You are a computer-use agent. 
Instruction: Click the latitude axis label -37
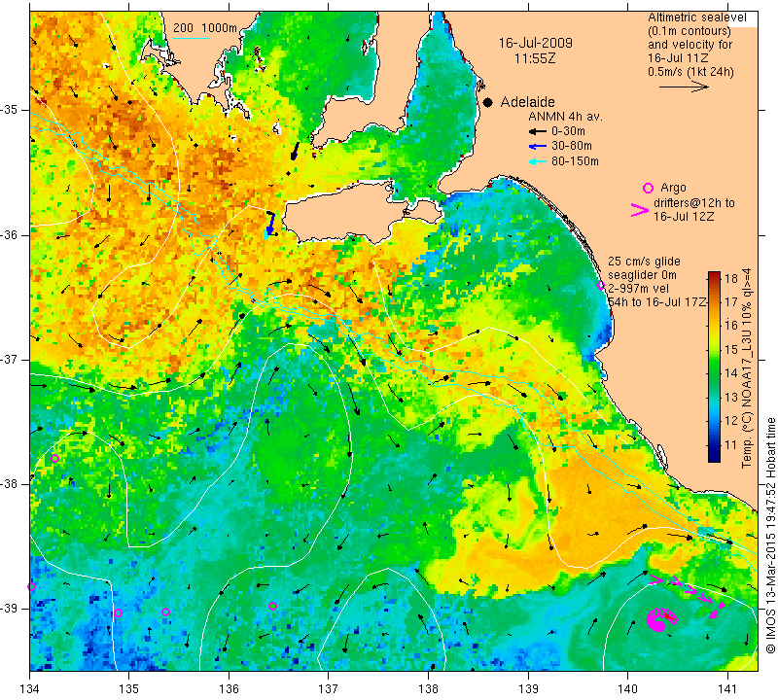pyautogui.click(x=10, y=359)
